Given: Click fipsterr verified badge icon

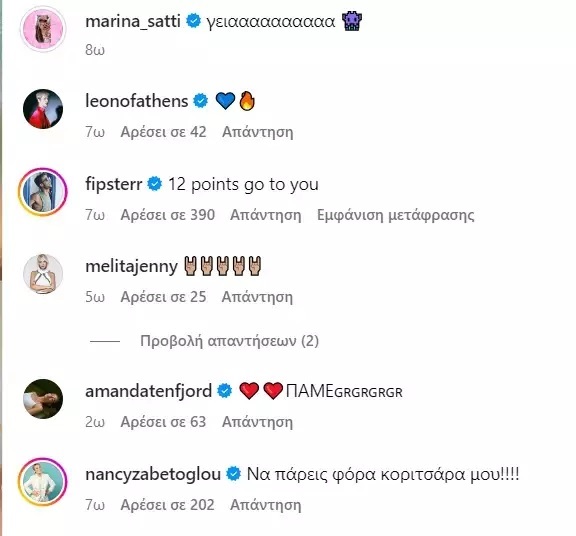Looking at the screenshot, I should pos(155,184).
